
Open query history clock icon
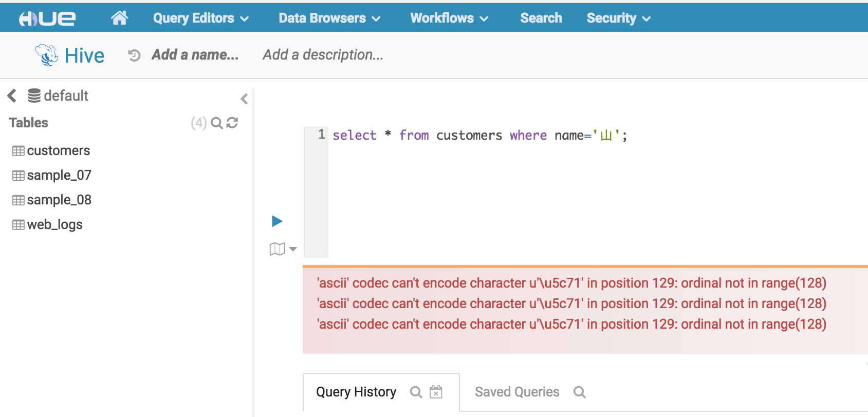tap(134, 55)
